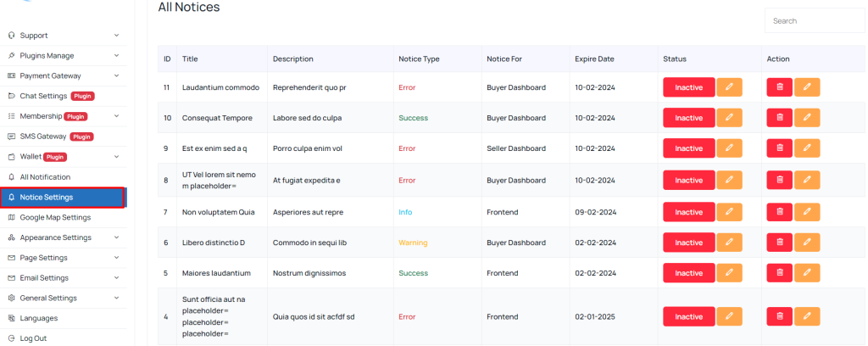Select Notice Settings sidebar item
Image resolution: width=868 pixels, height=346 pixels.
tap(63, 198)
